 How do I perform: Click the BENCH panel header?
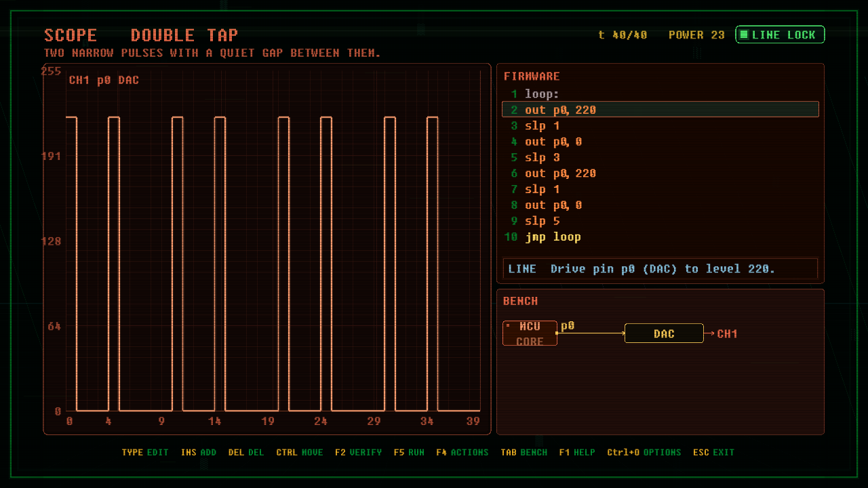coord(520,301)
